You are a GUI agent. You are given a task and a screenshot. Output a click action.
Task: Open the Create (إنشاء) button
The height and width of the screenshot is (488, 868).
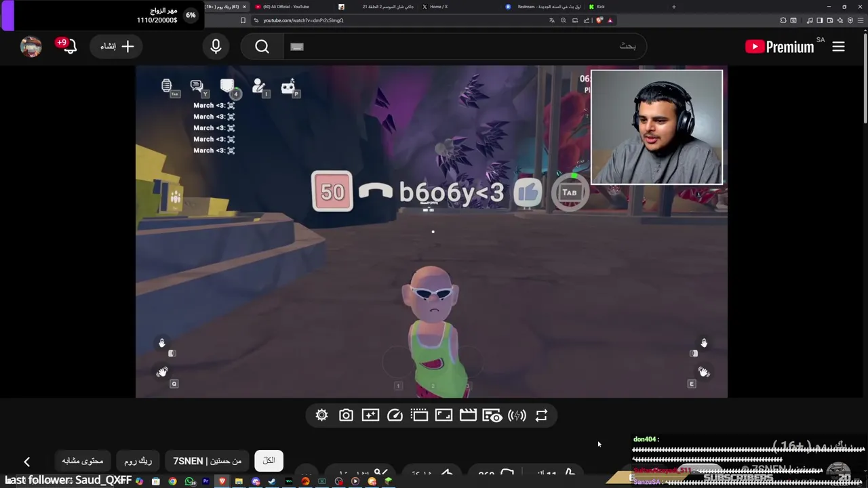117,46
